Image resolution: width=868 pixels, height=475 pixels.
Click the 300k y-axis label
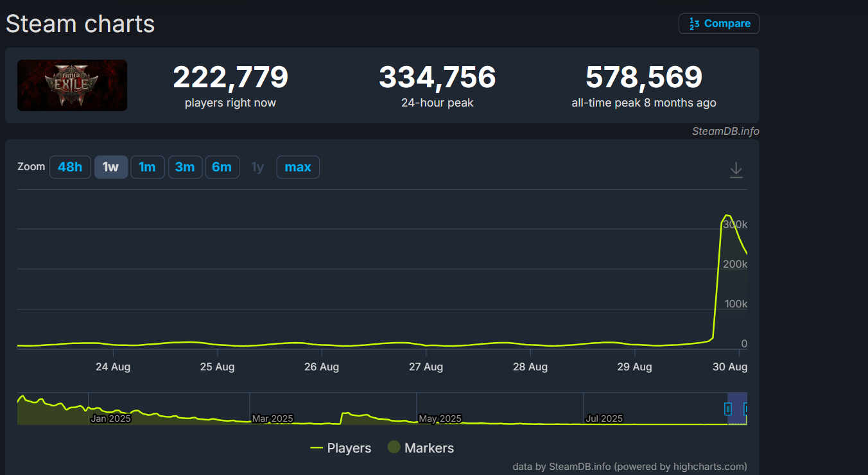coord(735,225)
